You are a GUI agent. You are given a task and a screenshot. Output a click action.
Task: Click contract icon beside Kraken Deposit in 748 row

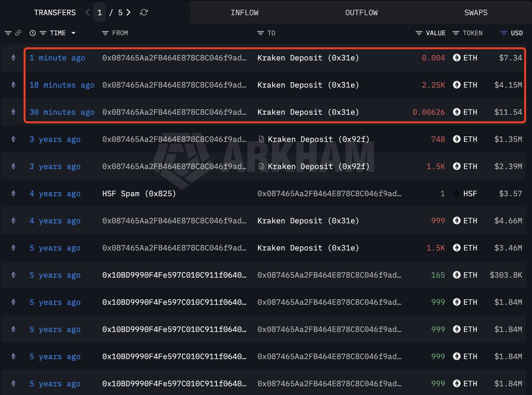261,139
